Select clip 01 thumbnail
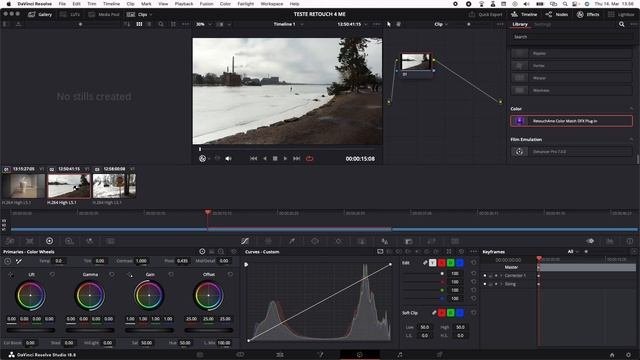The width and height of the screenshot is (640, 360). click(x=23, y=186)
